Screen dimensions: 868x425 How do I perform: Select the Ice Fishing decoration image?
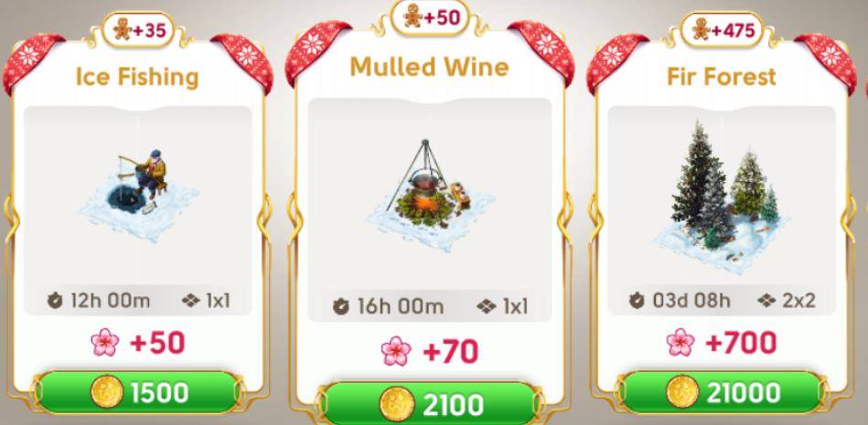[x=138, y=196]
